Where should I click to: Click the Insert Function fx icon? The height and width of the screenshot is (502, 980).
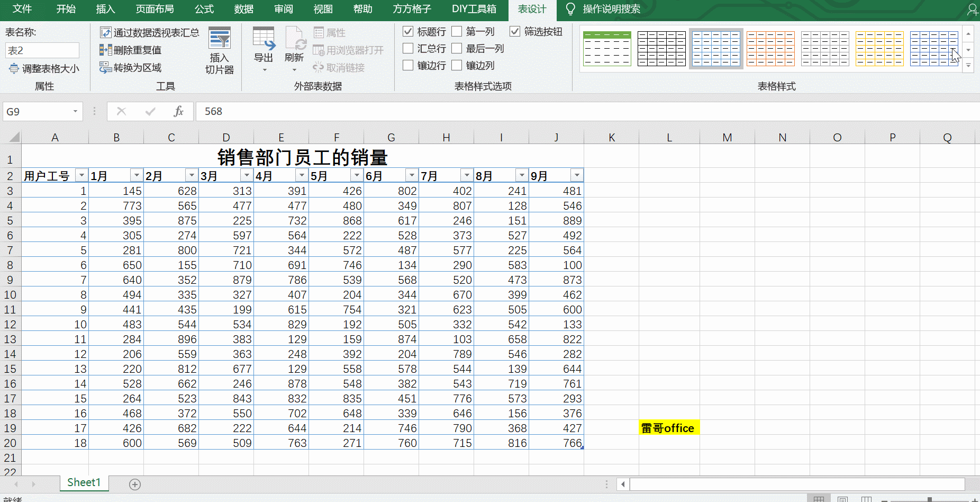178,111
